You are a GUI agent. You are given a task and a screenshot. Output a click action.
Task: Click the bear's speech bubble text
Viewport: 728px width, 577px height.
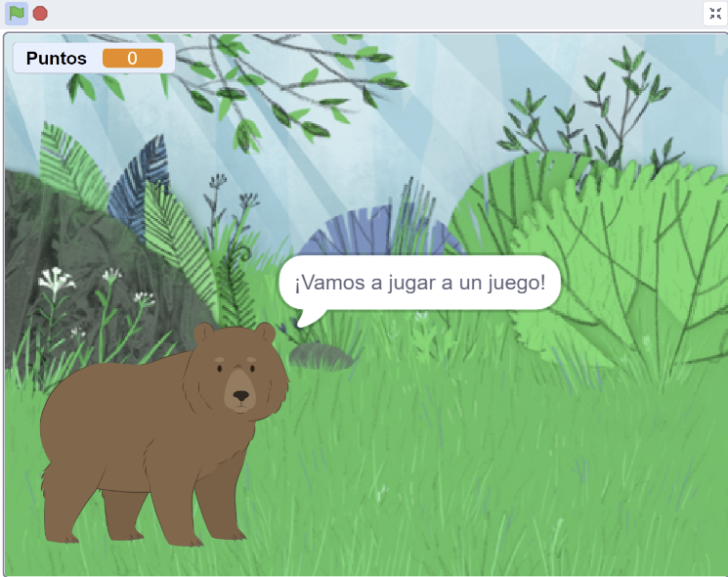[x=420, y=283]
